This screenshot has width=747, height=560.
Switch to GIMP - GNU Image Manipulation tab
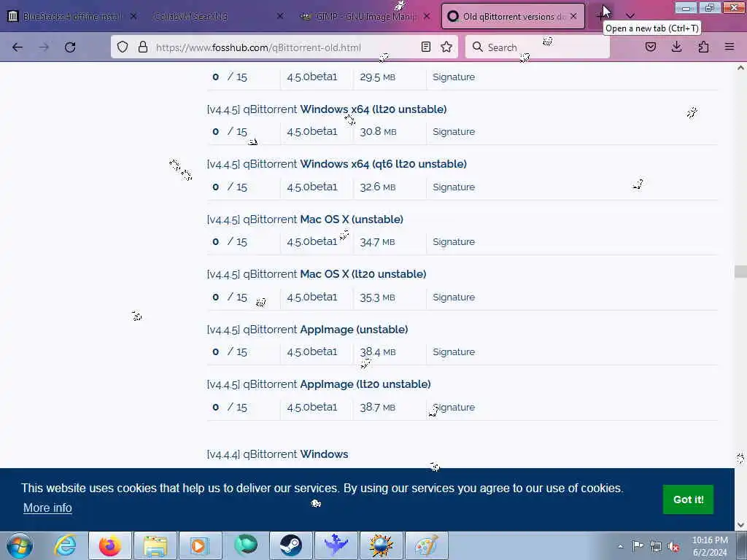pyautogui.click(x=365, y=16)
